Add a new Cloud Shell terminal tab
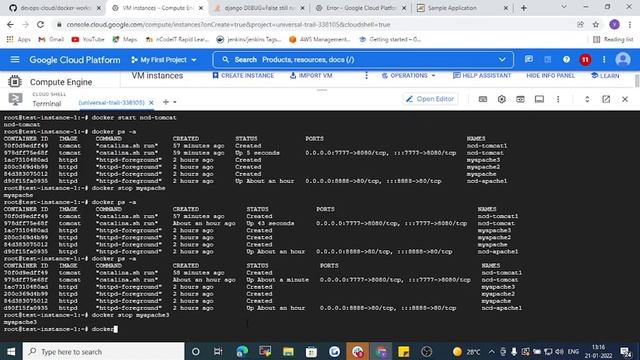 coord(166,102)
